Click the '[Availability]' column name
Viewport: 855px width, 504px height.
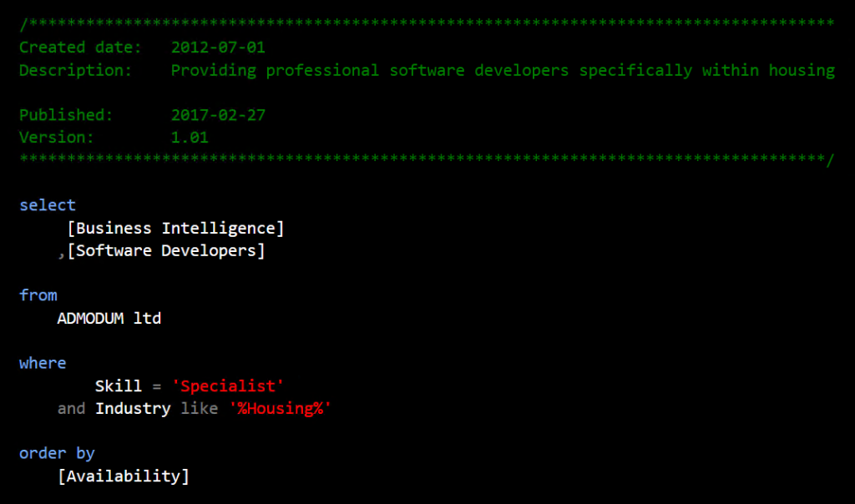[x=124, y=476]
